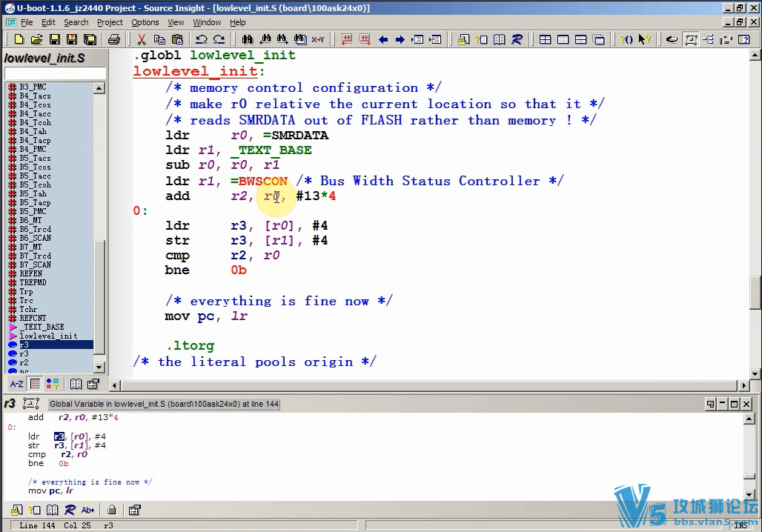
Task: Open the Edit menu
Action: pyautogui.click(x=48, y=22)
